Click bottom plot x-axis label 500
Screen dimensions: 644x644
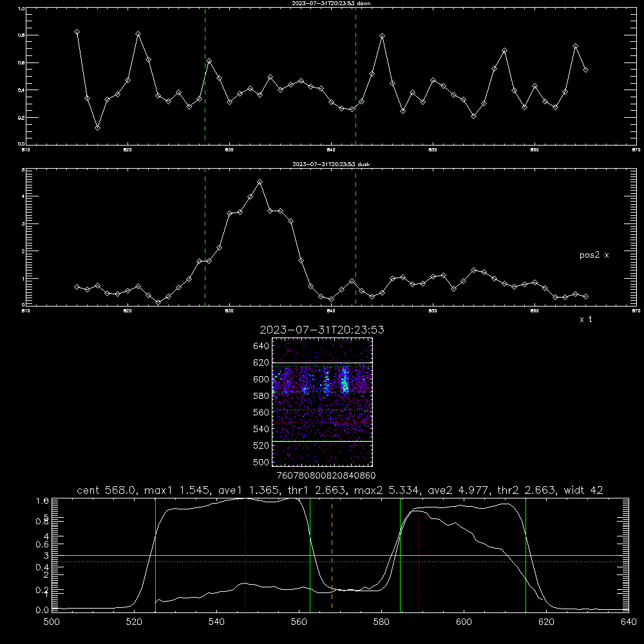pyautogui.click(x=52, y=622)
